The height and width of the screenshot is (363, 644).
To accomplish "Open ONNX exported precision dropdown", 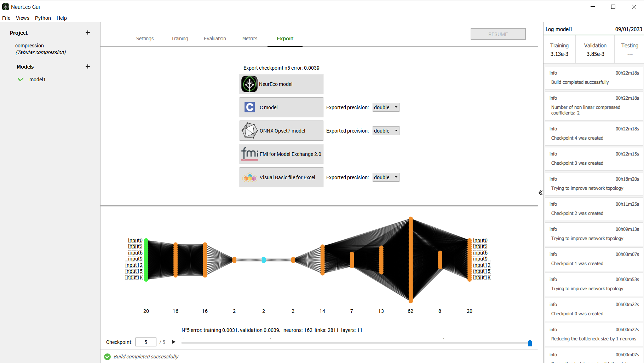I will [x=386, y=131].
